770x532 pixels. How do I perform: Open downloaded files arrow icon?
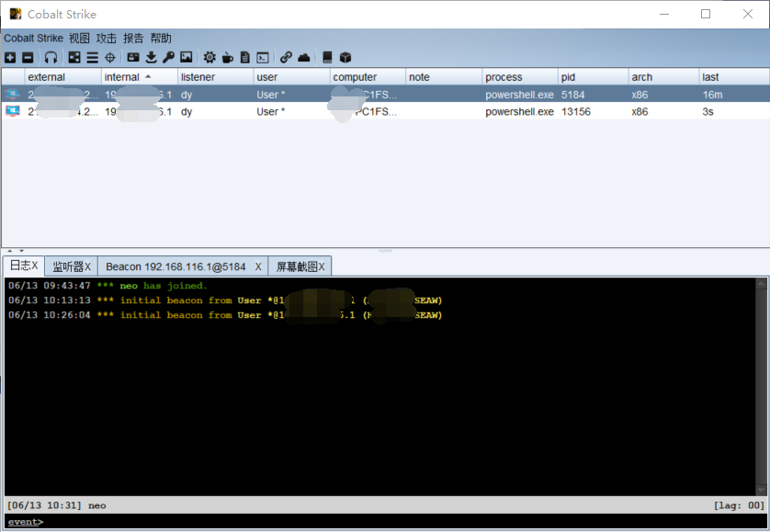tap(152, 58)
